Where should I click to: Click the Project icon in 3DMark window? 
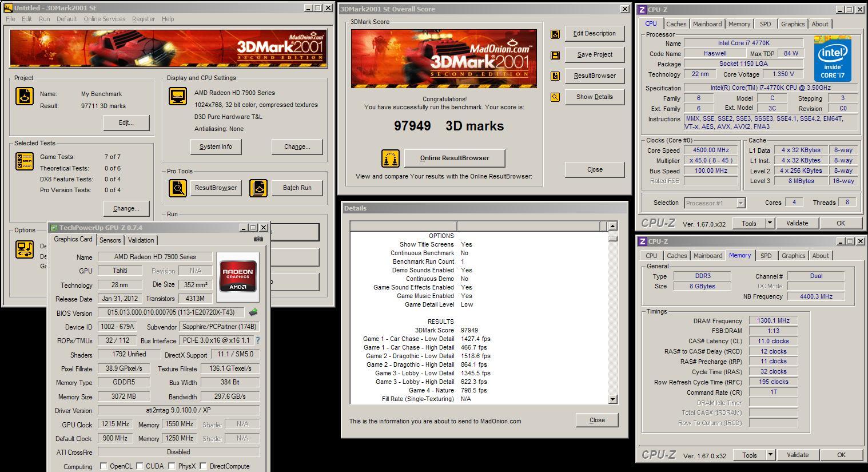pyautogui.click(x=25, y=96)
